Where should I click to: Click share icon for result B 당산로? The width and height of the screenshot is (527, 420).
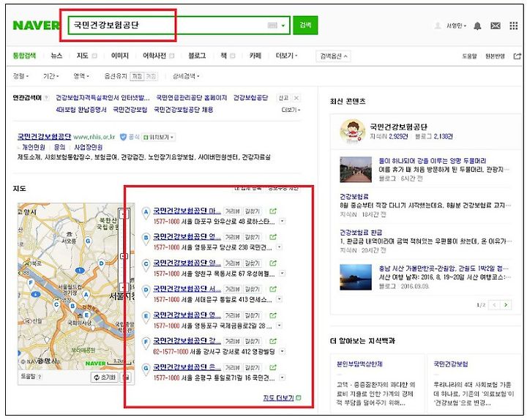(x=273, y=237)
